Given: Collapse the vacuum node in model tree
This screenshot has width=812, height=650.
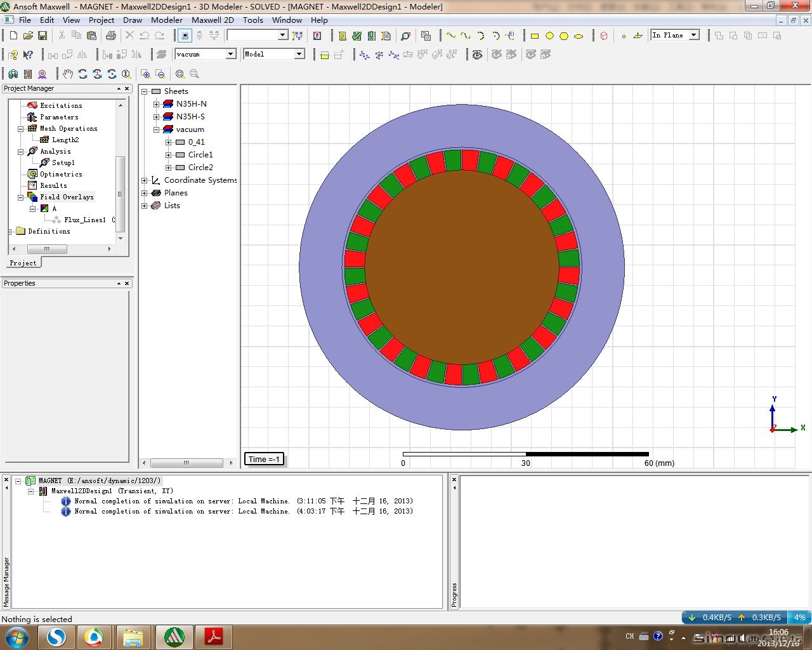Looking at the screenshot, I should pos(157,129).
